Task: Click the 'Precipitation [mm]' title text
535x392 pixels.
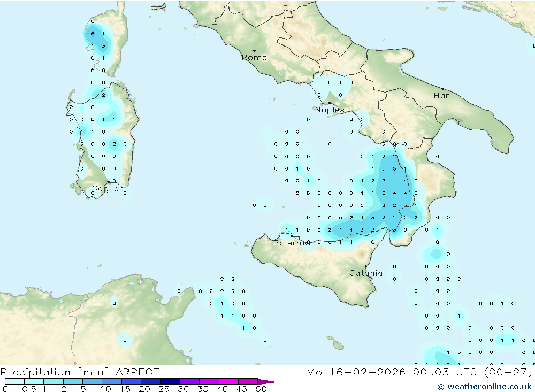Action: pyautogui.click(x=55, y=372)
